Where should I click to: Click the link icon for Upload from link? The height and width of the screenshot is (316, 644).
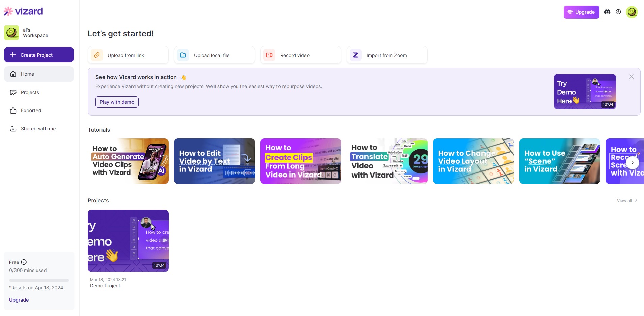pyautogui.click(x=97, y=55)
